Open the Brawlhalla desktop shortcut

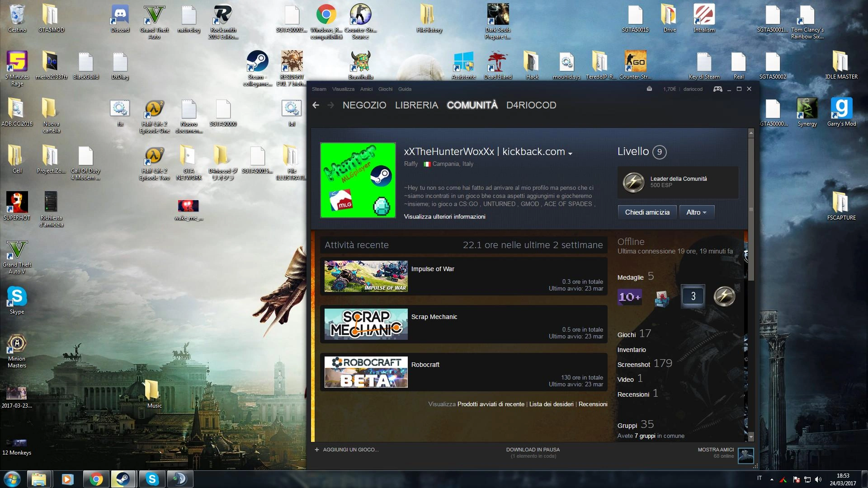(360, 65)
